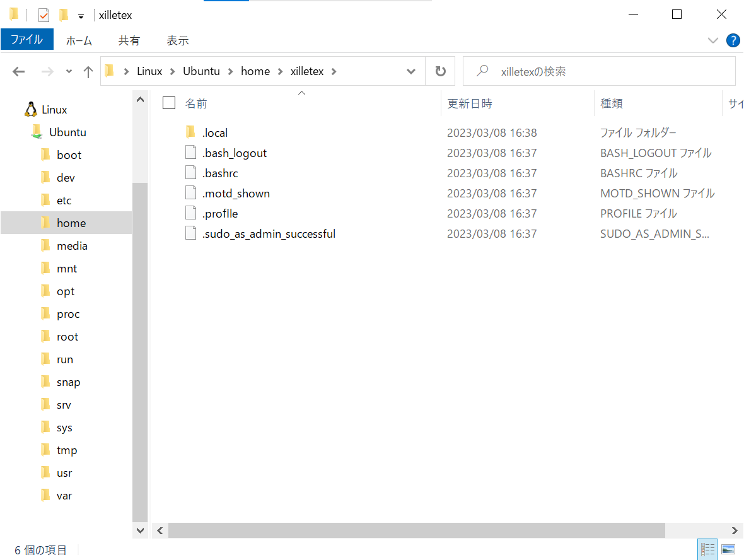Open the ファイル menu tab
The image size is (744, 560).
tap(27, 39)
